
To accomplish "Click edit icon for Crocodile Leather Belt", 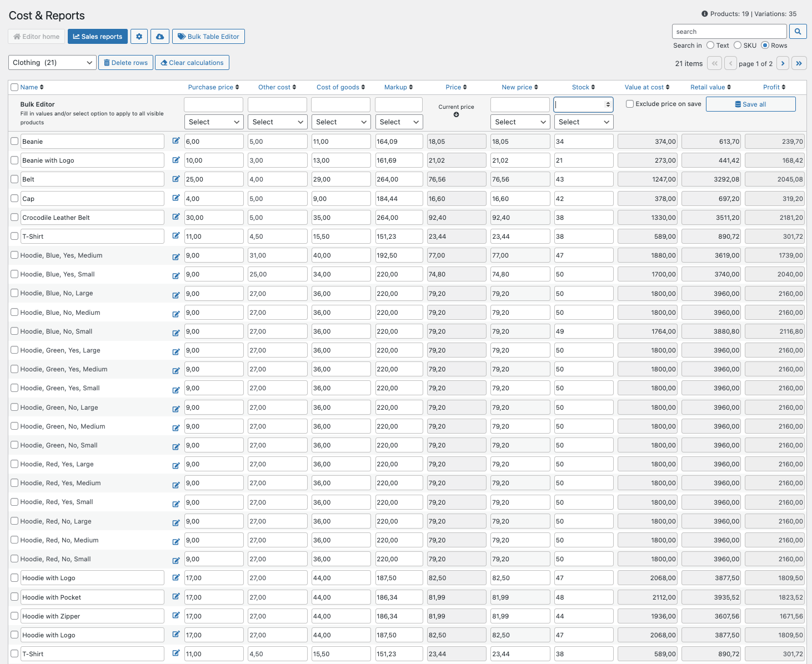I will [176, 217].
